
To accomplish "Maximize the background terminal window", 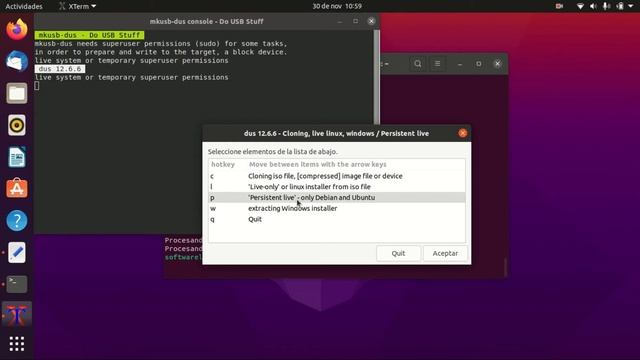I will (479, 64).
